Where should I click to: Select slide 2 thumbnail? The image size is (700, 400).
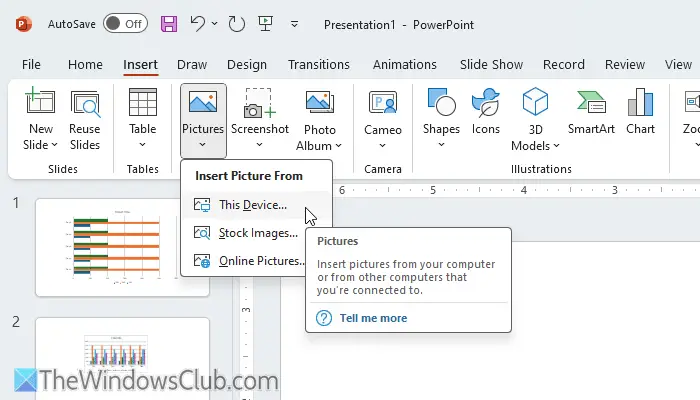122,358
